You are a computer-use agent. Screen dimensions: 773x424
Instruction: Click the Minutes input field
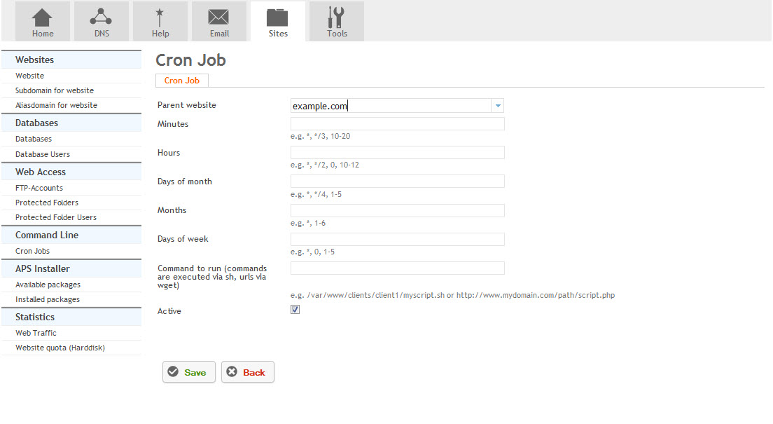(397, 124)
